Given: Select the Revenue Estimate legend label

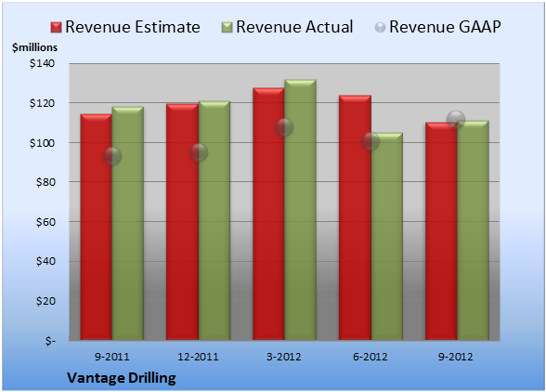Looking at the screenshot, I should coord(133,27).
